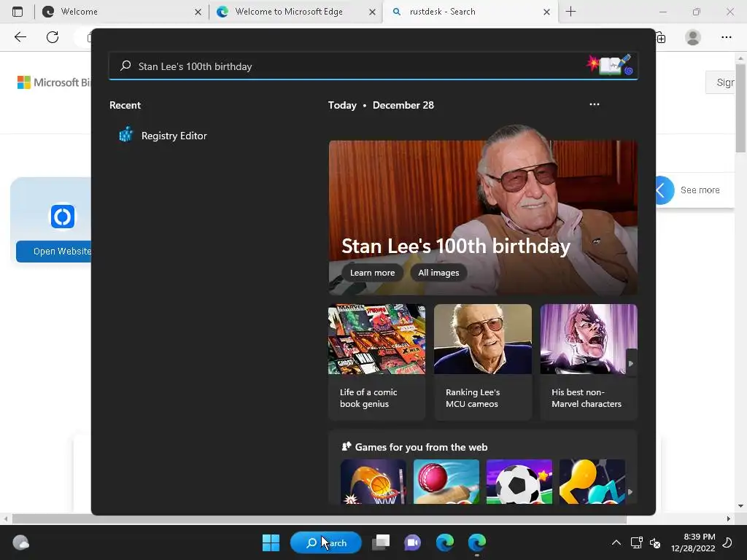
Task: Open His best non-Marvel characters card
Action: (x=589, y=362)
